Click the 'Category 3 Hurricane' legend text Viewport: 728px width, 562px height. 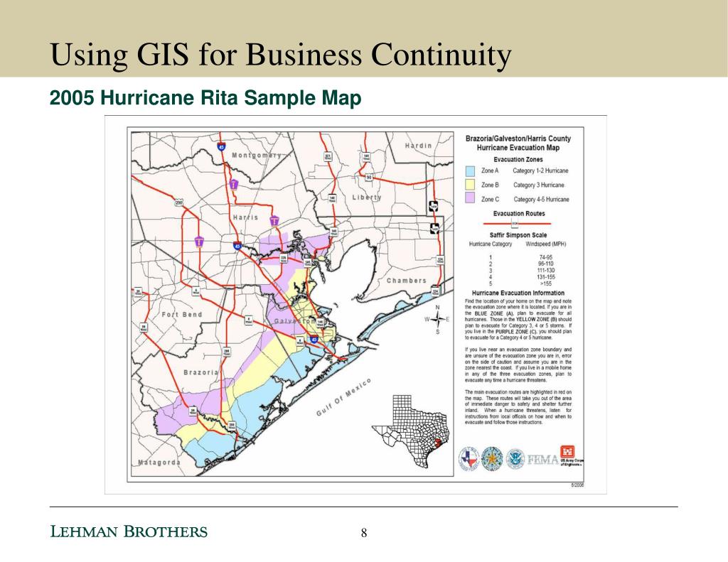click(x=539, y=185)
